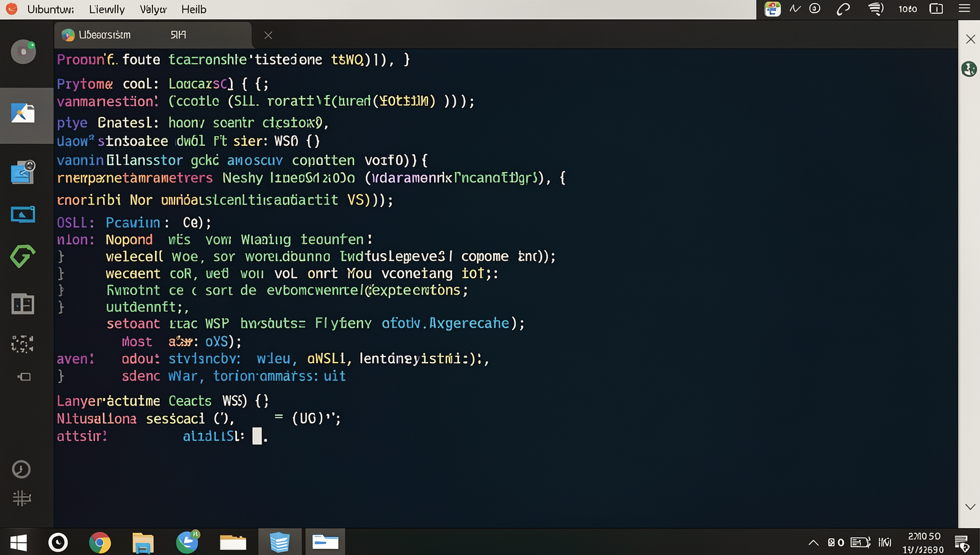Click the round clock taskbar icon

(58, 542)
